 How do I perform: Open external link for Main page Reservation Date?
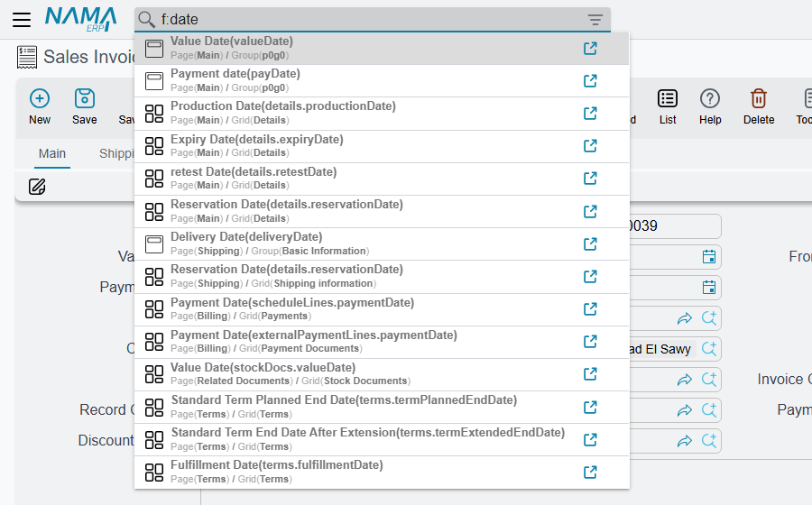590,211
